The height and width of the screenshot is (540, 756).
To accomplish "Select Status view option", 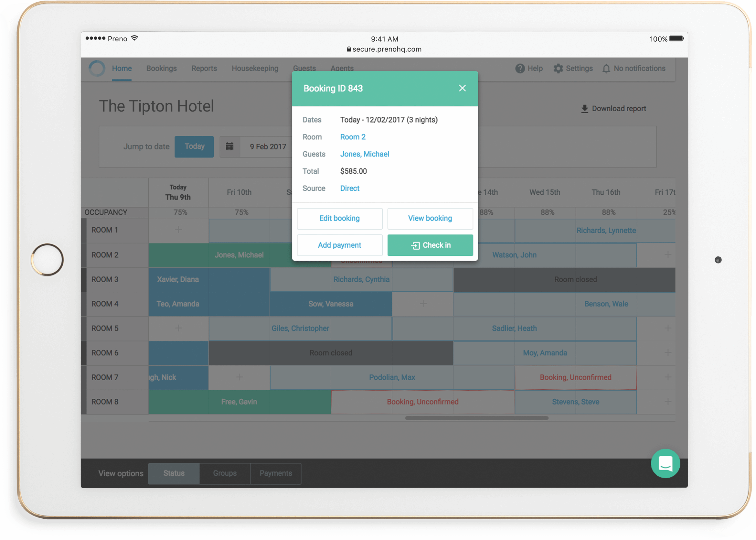I will [174, 473].
